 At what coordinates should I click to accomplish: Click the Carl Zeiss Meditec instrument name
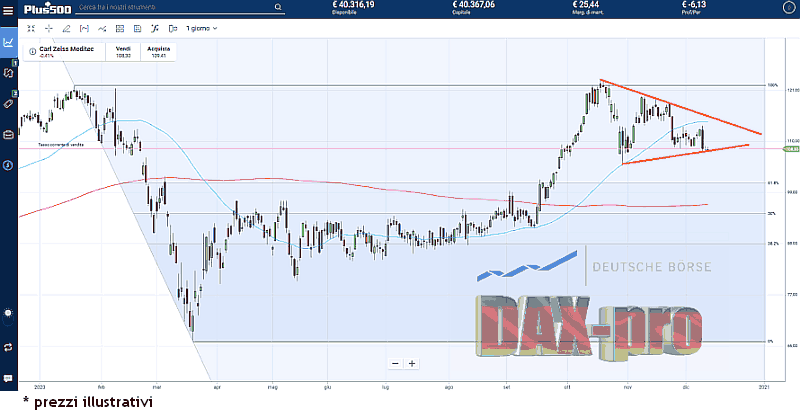[66, 49]
